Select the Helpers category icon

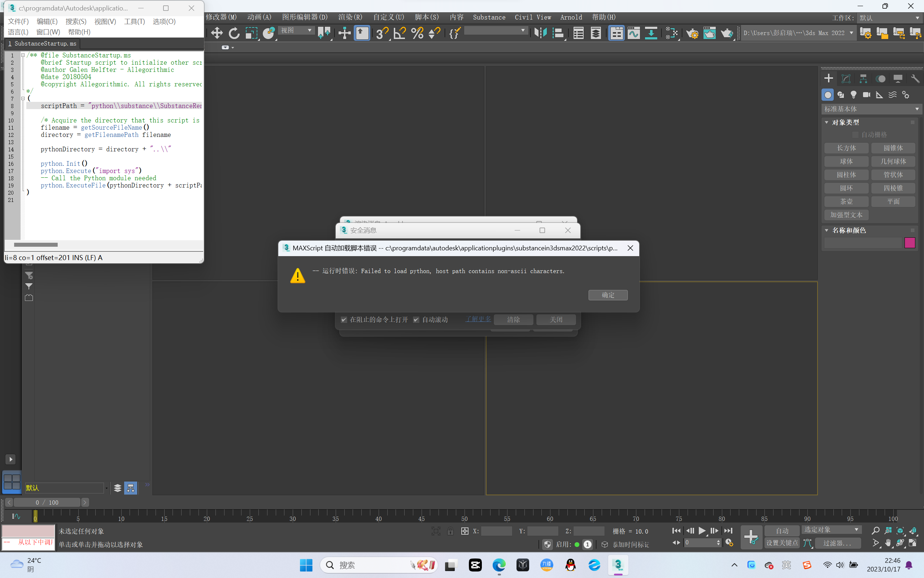[879, 95]
